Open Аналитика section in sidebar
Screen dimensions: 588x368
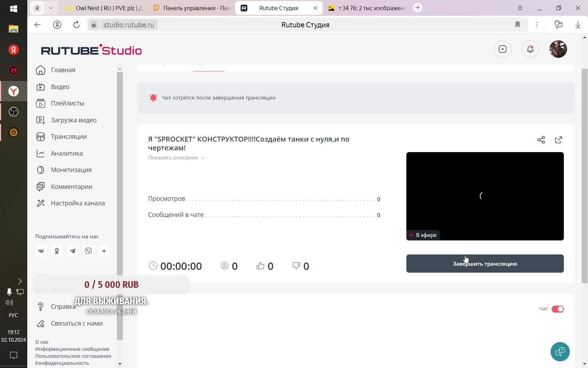coord(60,153)
